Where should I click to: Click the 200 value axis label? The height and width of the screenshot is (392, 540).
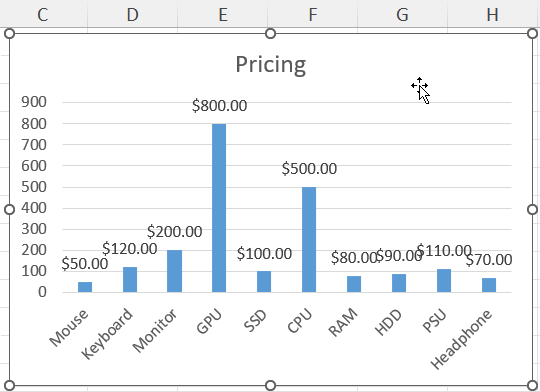(34, 250)
